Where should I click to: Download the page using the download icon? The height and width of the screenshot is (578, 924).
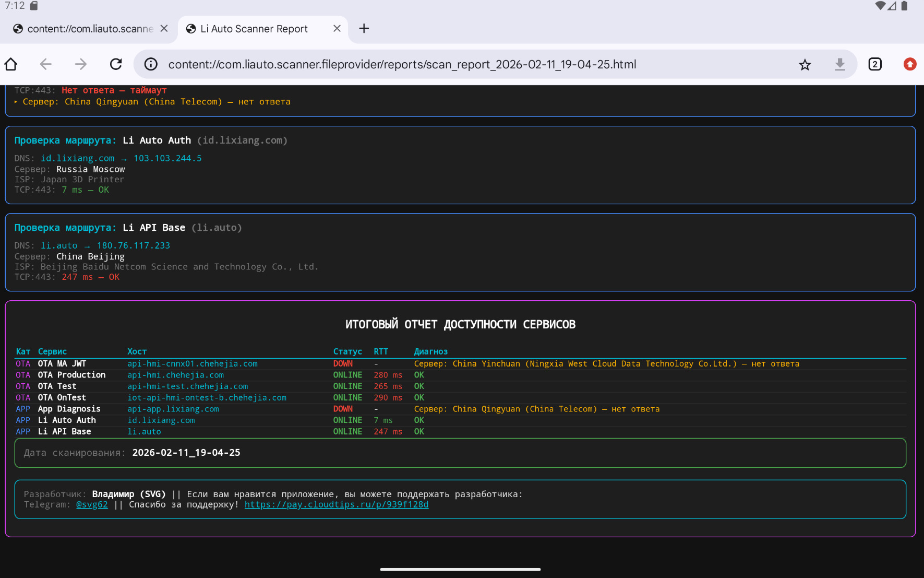(x=840, y=64)
